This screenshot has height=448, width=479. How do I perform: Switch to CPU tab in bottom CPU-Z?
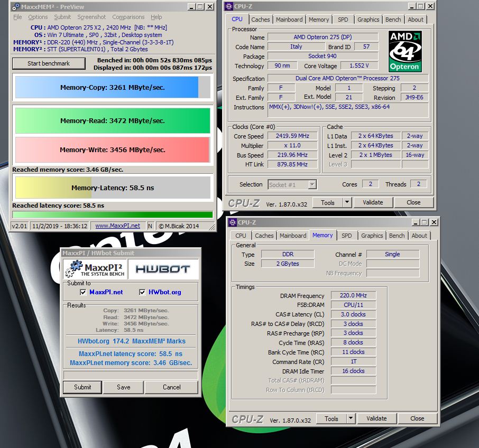(241, 236)
